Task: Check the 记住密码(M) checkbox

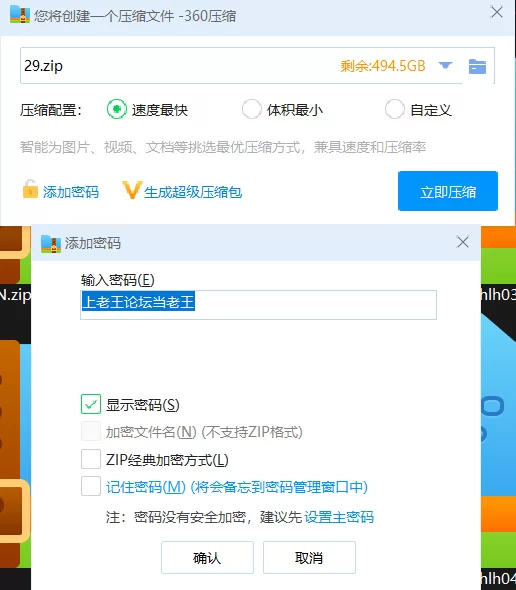Action: (x=91, y=486)
